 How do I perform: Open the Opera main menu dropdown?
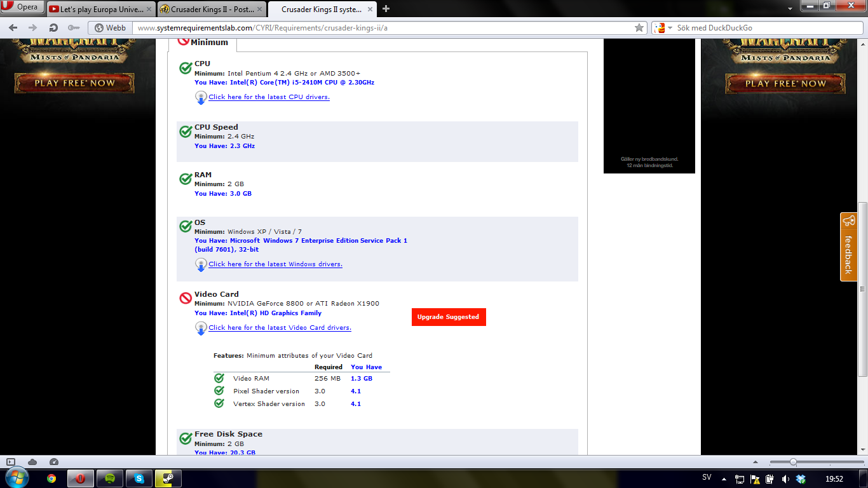(23, 8)
